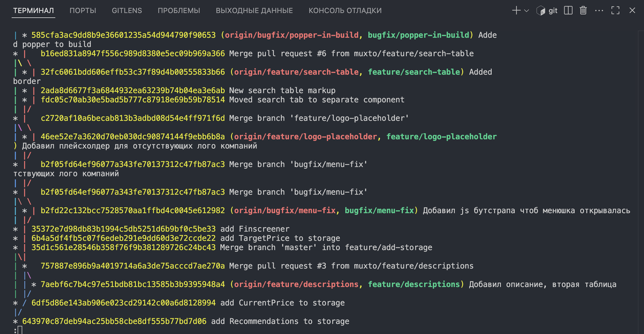Screen dimensions: 644x334
Task: Select the ПРОБЛЕМЫ tab
Action: [179, 10]
